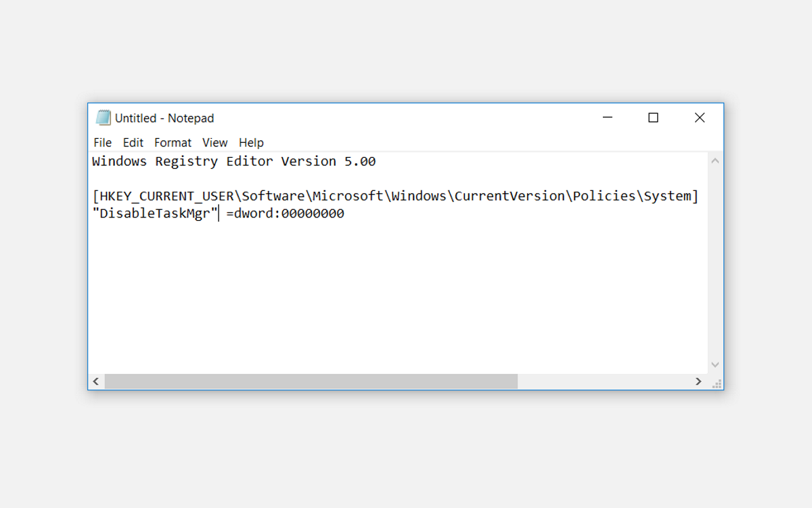Maximize the Notepad window

click(x=653, y=118)
